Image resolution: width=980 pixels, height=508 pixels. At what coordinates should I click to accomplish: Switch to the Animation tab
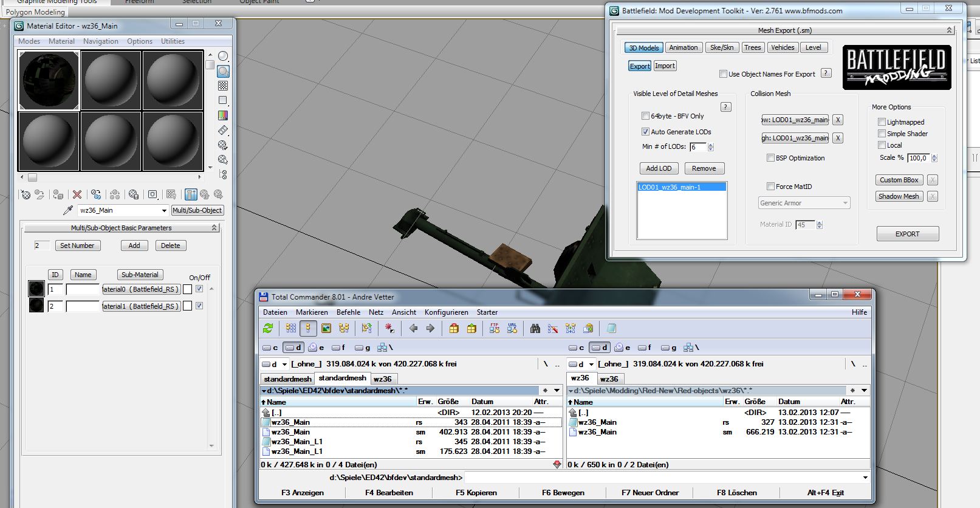(684, 47)
